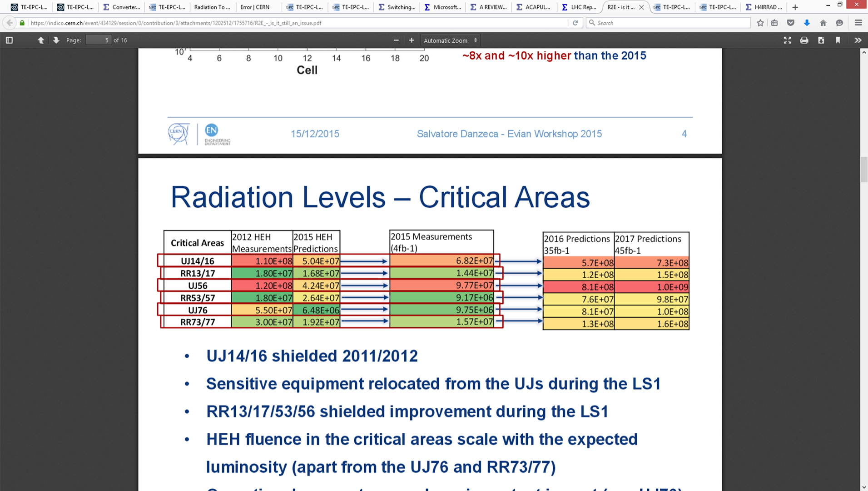Switch to the Switching tab
The height and width of the screenshot is (491, 868).
397,7
